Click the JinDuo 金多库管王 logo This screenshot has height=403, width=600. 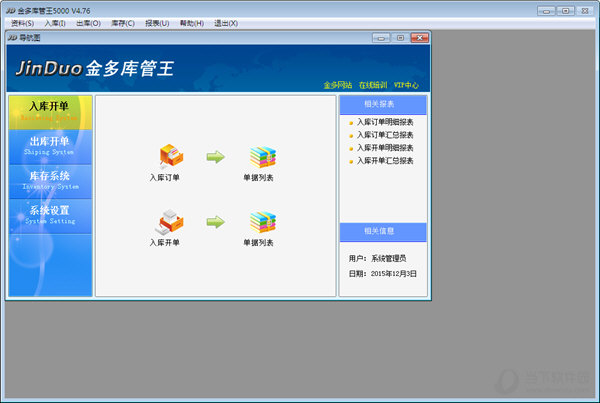[x=96, y=68]
